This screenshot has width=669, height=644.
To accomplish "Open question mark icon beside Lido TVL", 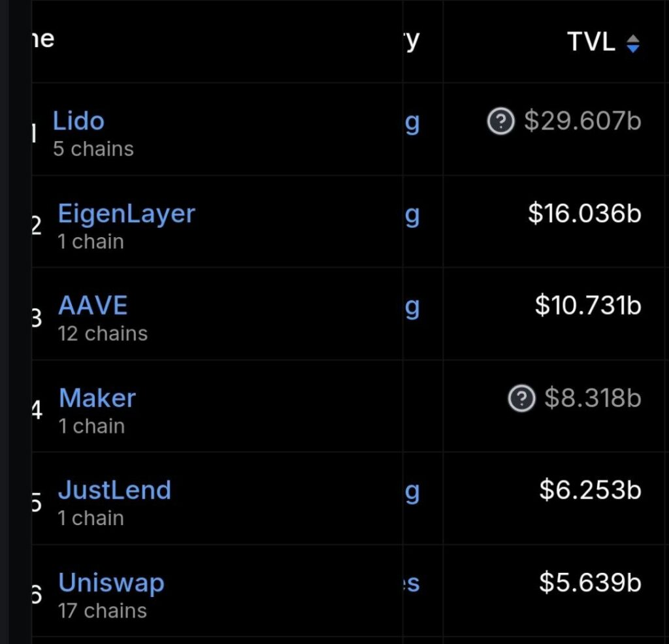I will 501,121.
